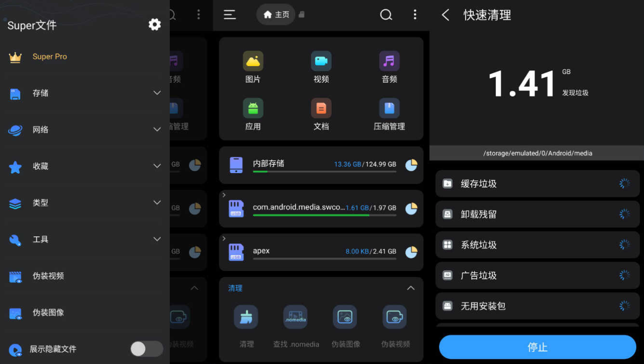Click the pie chart icon for com.android.media.swco

411,209
